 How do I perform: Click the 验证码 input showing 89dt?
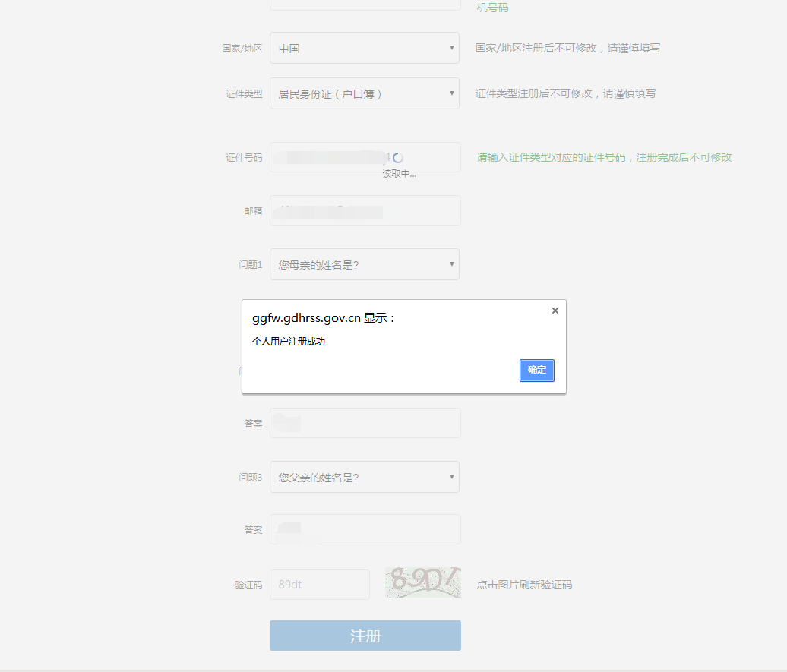point(319,584)
